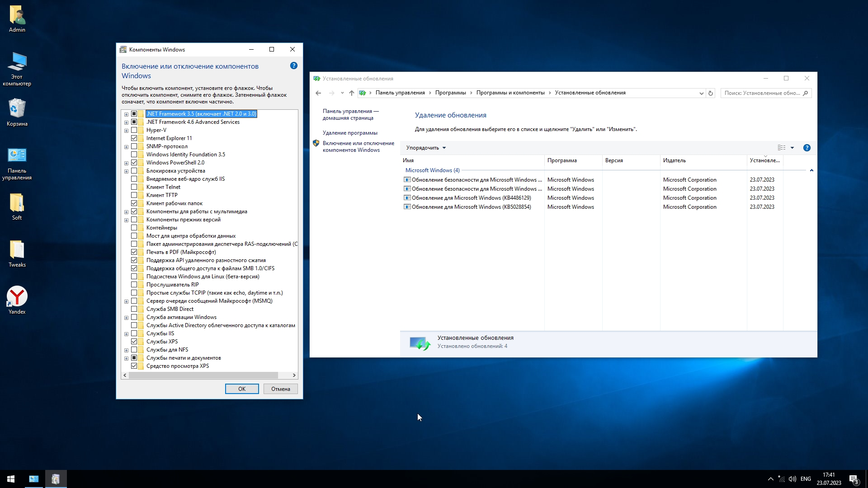Click the horizontal scrollbar in components list

tap(203, 375)
